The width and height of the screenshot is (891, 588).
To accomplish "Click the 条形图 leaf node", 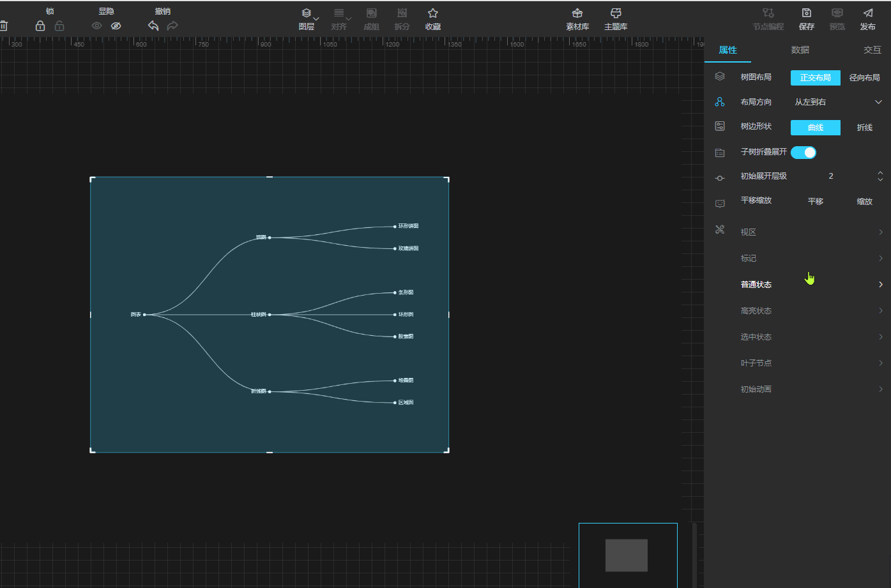I will point(404,292).
